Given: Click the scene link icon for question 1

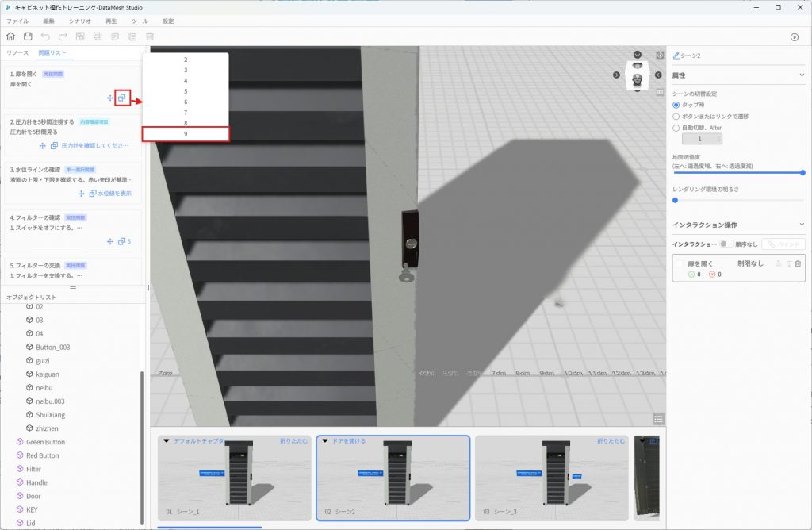Looking at the screenshot, I should (121, 98).
